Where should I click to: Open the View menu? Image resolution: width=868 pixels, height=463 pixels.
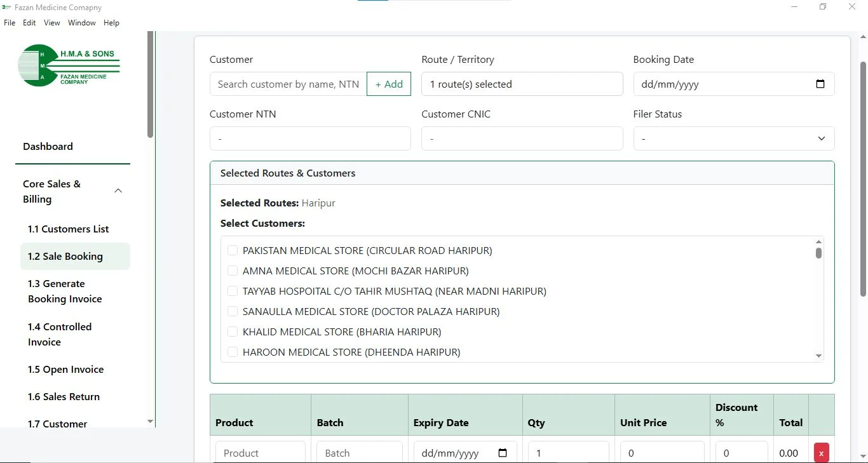tap(52, 23)
